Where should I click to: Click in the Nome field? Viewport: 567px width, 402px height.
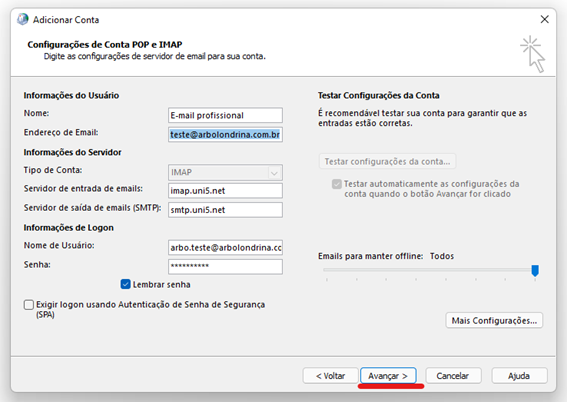(x=225, y=115)
